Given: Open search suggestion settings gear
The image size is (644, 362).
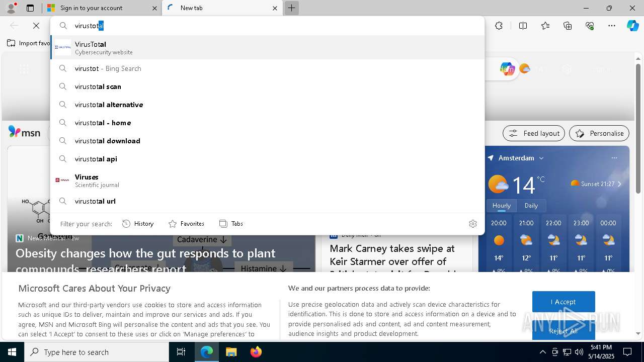Looking at the screenshot, I should (x=472, y=224).
